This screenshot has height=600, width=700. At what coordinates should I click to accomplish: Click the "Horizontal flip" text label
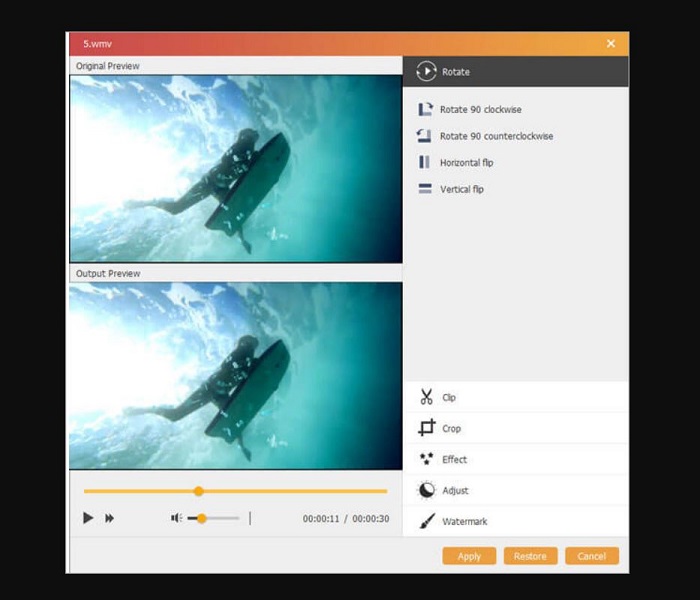(x=467, y=163)
